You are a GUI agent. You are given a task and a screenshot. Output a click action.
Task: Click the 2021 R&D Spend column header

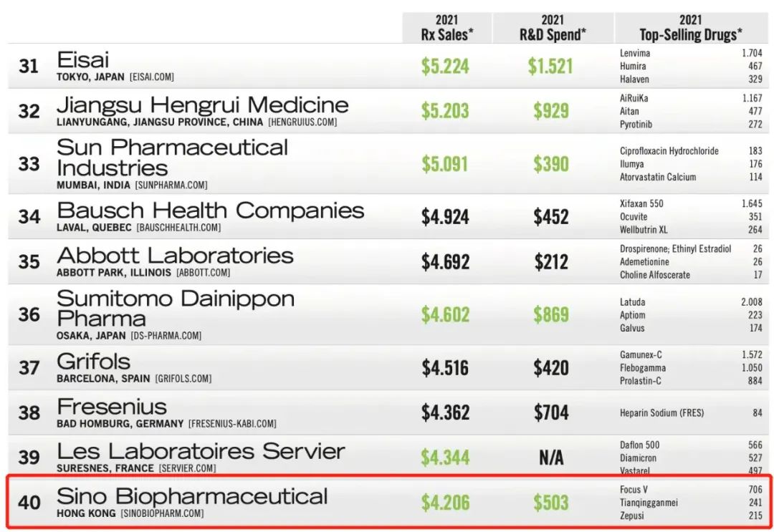point(553,27)
